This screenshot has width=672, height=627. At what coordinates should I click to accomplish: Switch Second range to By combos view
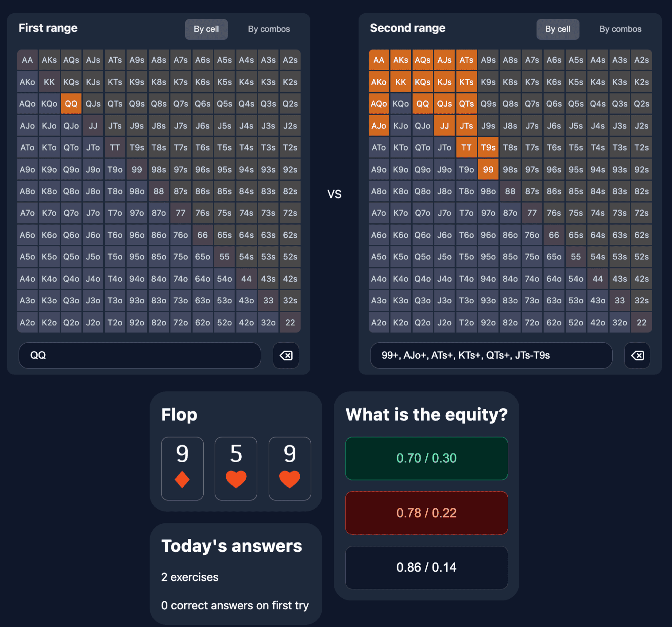[620, 29]
